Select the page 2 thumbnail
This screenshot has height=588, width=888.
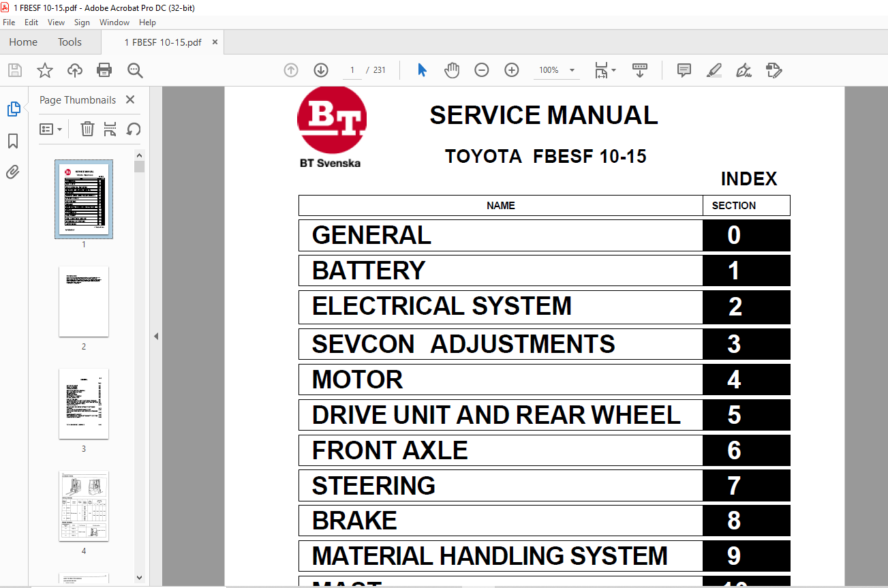[x=84, y=302]
